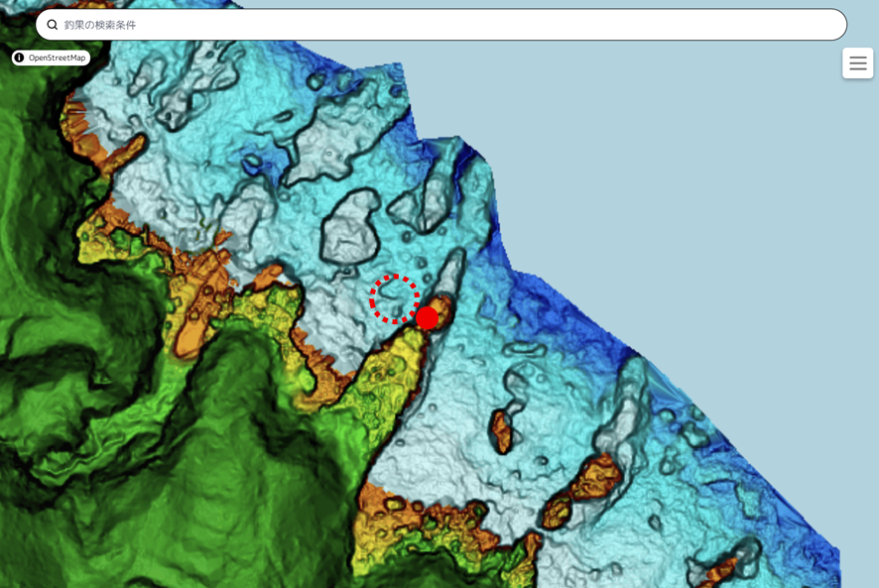The image size is (879, 588).
Task: Open the OpenStreetMap attribution label
Action: pyautogui.click(x=51, y=58)
